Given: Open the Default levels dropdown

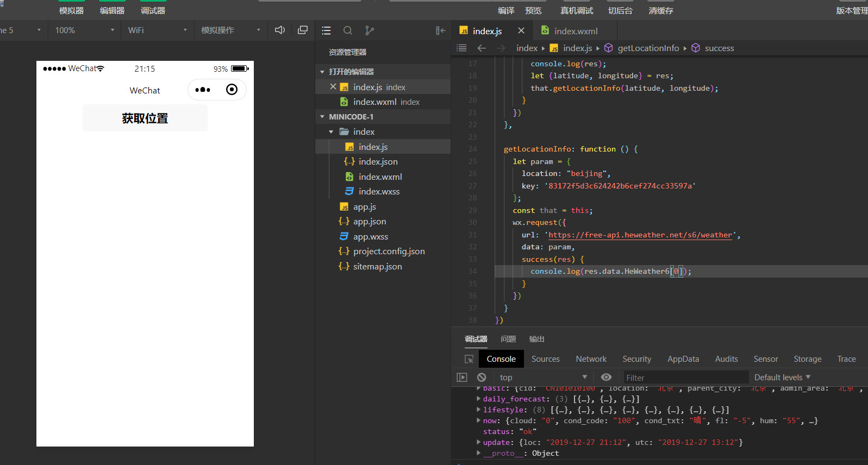Looking at the screenshot, I should point(782,378).
